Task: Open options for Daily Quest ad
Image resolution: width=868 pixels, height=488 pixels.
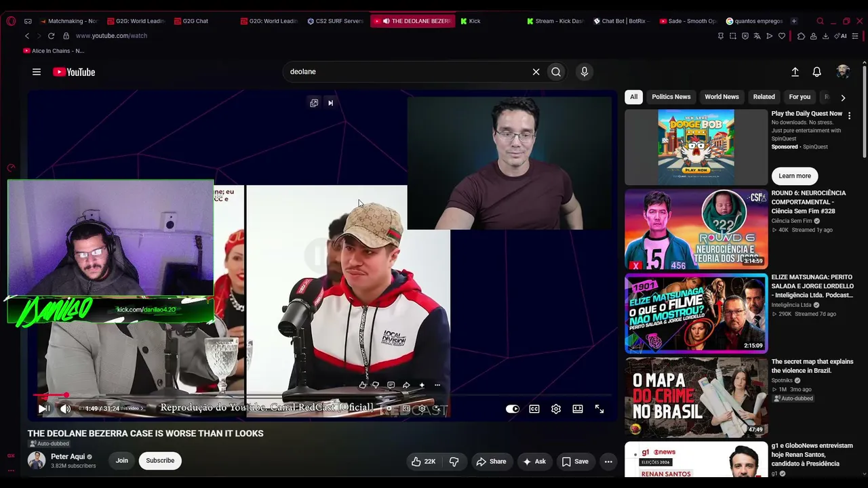Action: 849,116
